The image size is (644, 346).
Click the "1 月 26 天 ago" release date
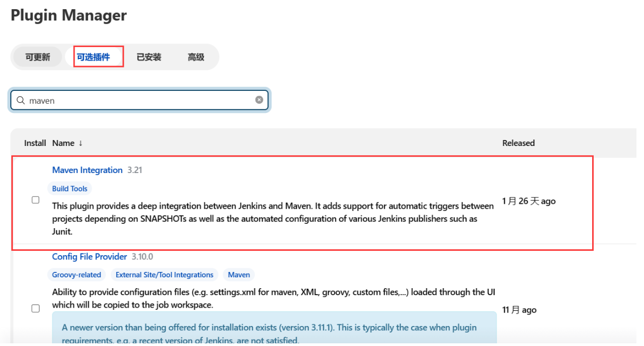click(x=529, y=201)
